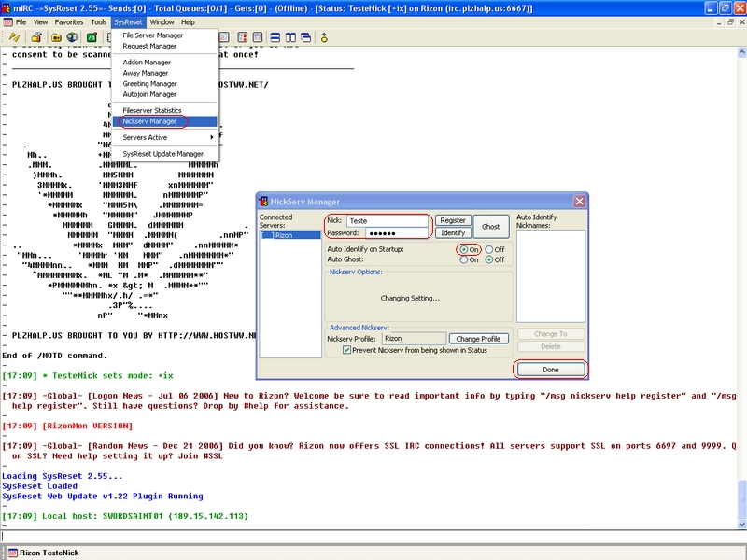This screenshot has width=747, height=560.
Task: Click the Password input field
Action: click(397, 232)
